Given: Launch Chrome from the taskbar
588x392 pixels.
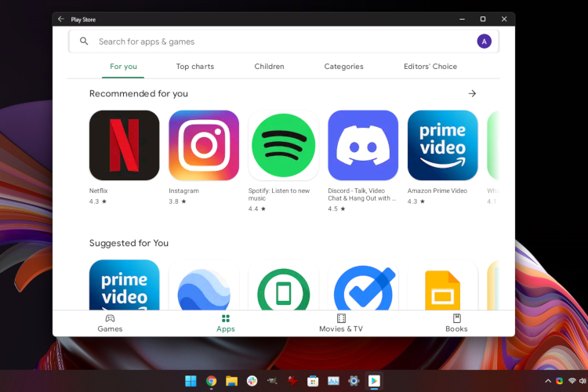Looking at the screenshot, I should (x=211, y=381).
